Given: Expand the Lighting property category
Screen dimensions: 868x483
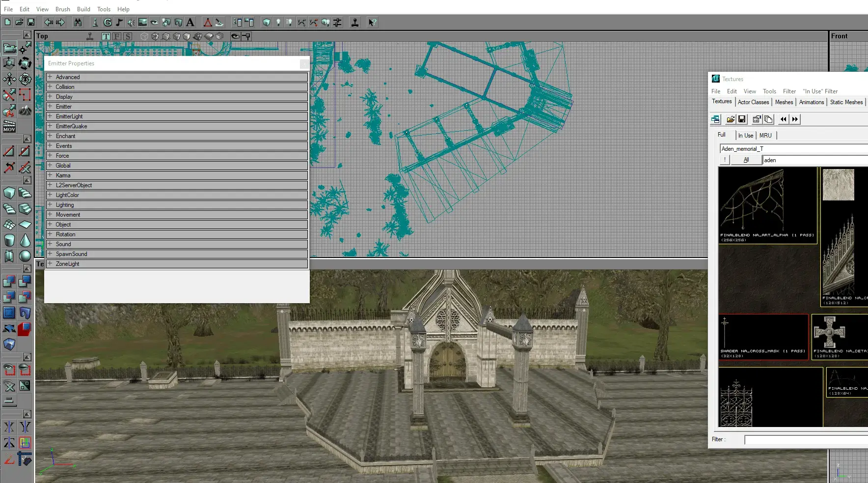Looking at the screenshot, I should (x=177, y=205).
